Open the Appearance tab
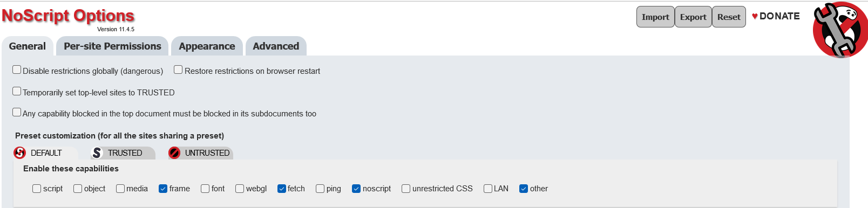868x208 pixels. (x=207, y=46)
